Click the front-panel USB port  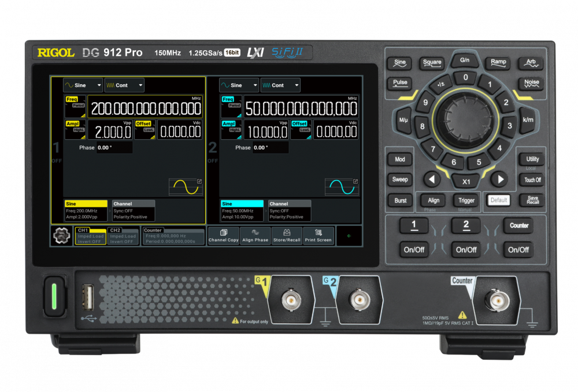pos(88,297)
